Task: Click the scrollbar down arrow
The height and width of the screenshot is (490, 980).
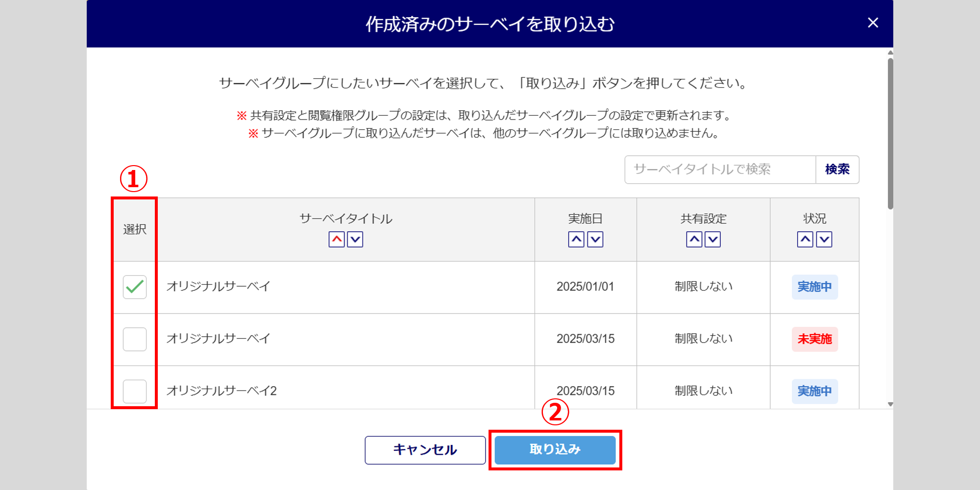Action: [x=890, y=404]
